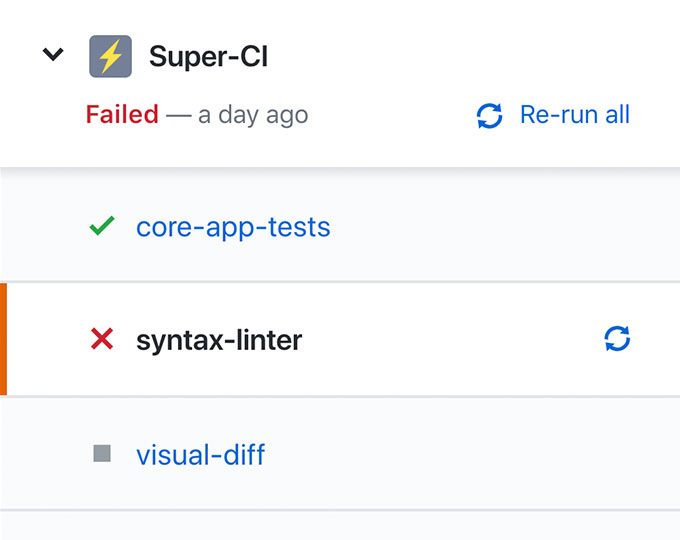Click the orange selection bar on syntax-linter row
Image resolution: width=680 pixels, height=540 pixels.
tap(3, 339)
